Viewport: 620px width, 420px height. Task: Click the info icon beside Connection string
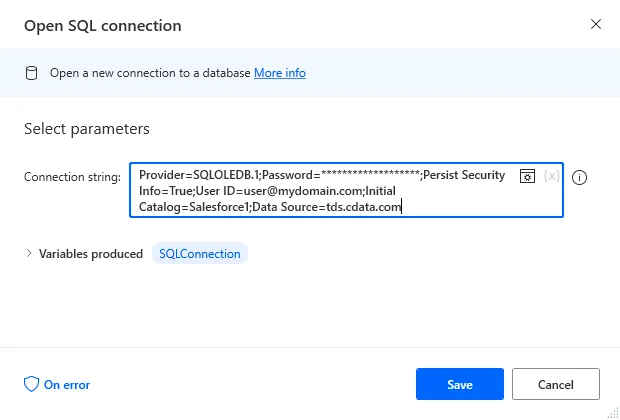click(x=580, y=177)
